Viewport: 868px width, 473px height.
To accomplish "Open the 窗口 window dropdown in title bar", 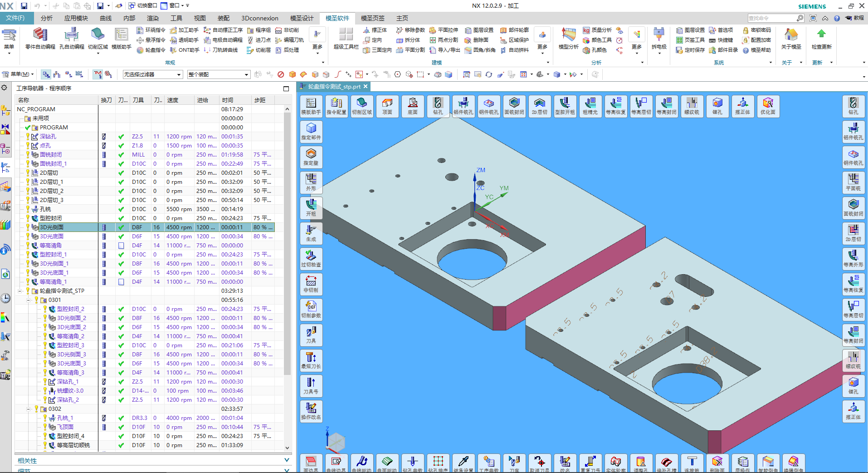I will pos(175,5).
